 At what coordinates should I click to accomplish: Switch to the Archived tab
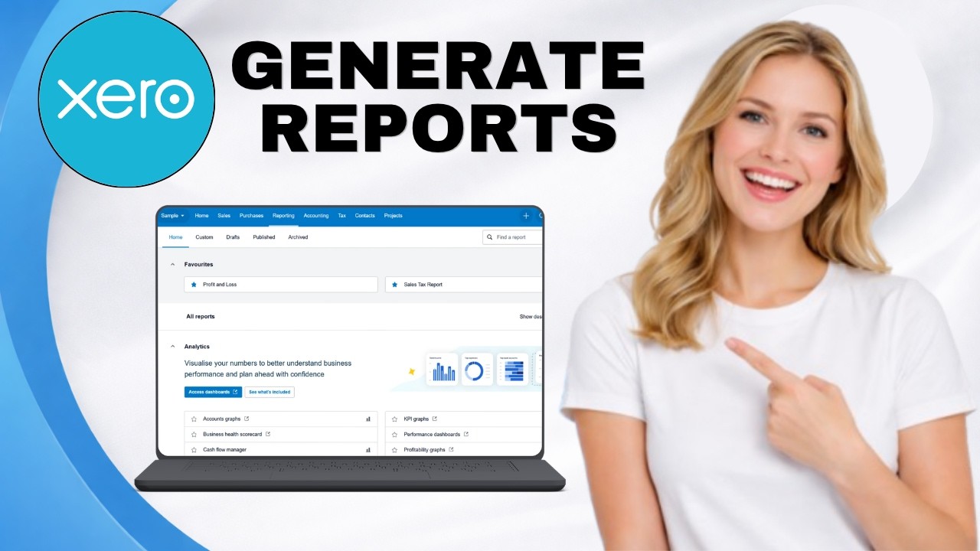[298, 237]
